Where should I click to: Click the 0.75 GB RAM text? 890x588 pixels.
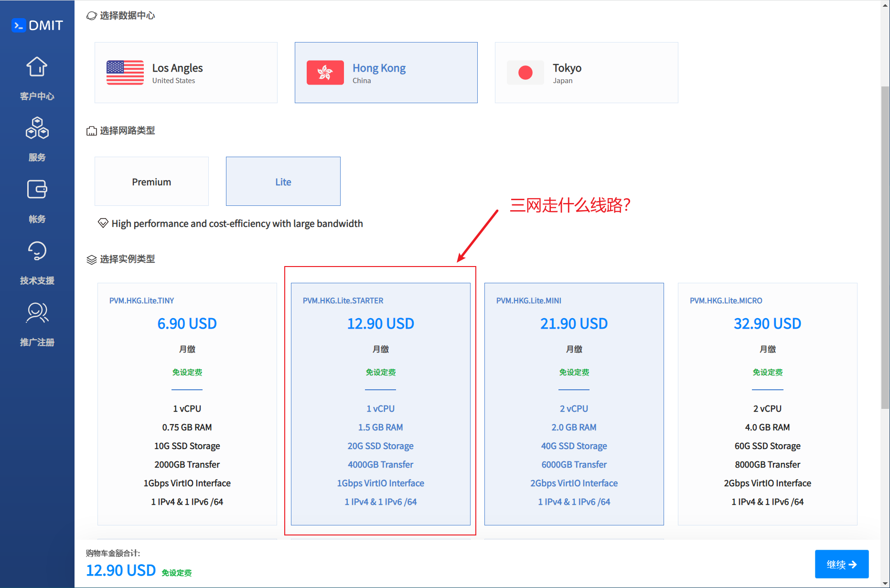[x=187, y=427]
